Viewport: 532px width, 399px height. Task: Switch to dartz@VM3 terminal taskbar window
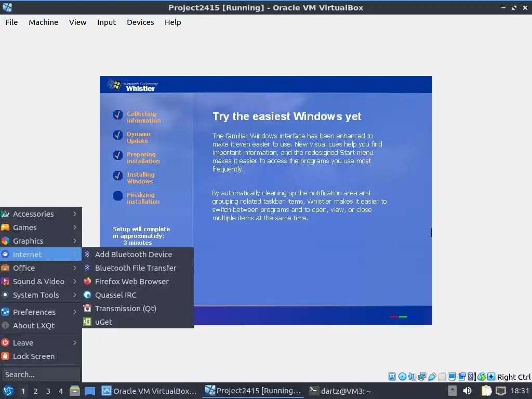pos(340,391)
